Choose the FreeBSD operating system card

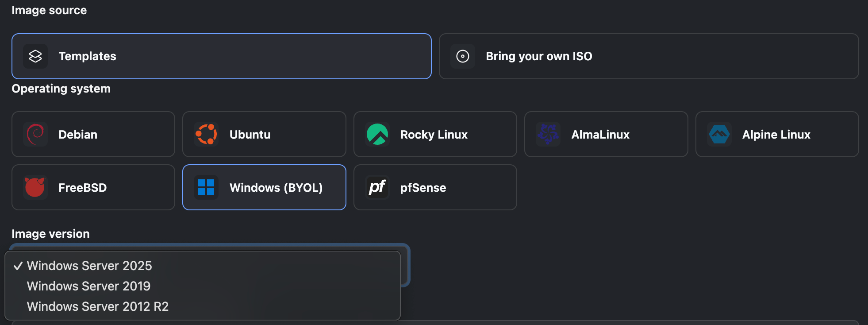(93, 187)
